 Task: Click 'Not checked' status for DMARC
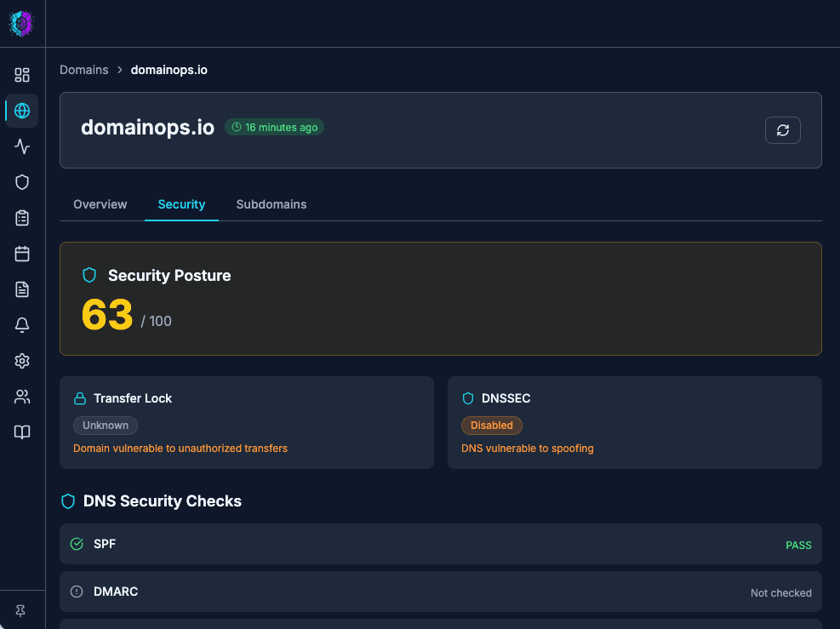click(x=780, y=593)
